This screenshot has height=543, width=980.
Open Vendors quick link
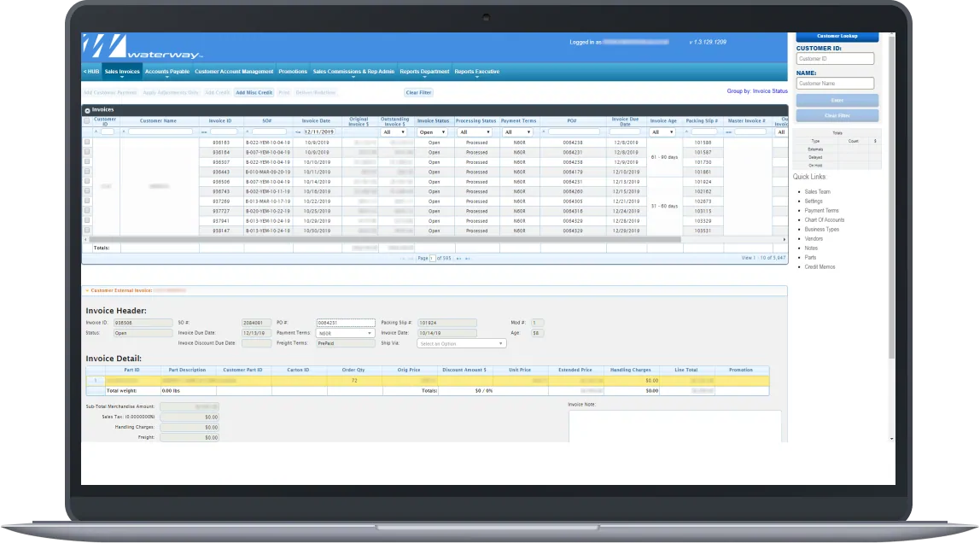[x=814, y=239]
